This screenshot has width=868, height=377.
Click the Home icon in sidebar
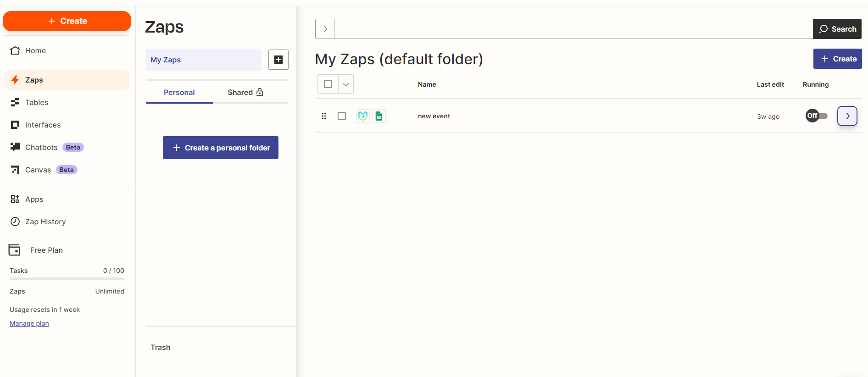click(x=15, y=50)
